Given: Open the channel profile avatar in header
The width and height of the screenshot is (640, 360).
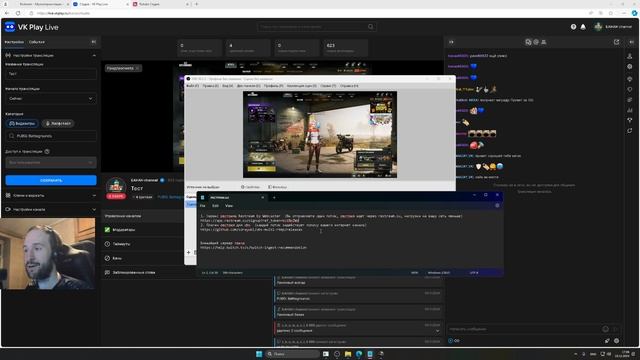Looking at the screenshot, I should click(598, 27).
